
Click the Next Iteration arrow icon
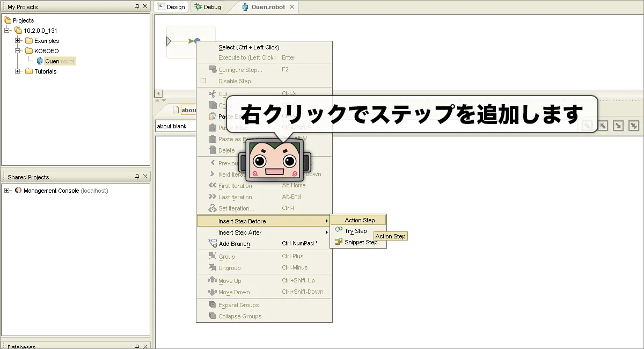(x=213, y=174)
